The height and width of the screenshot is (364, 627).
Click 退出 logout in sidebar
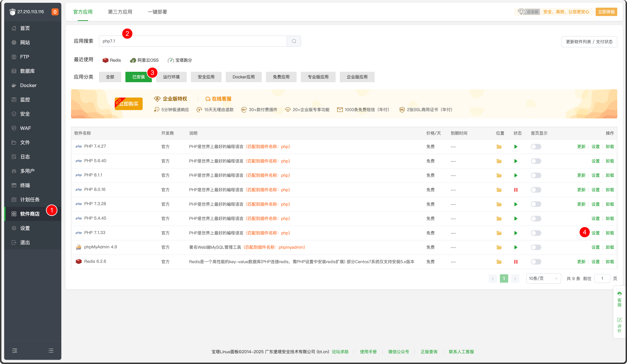pos(33,243)
